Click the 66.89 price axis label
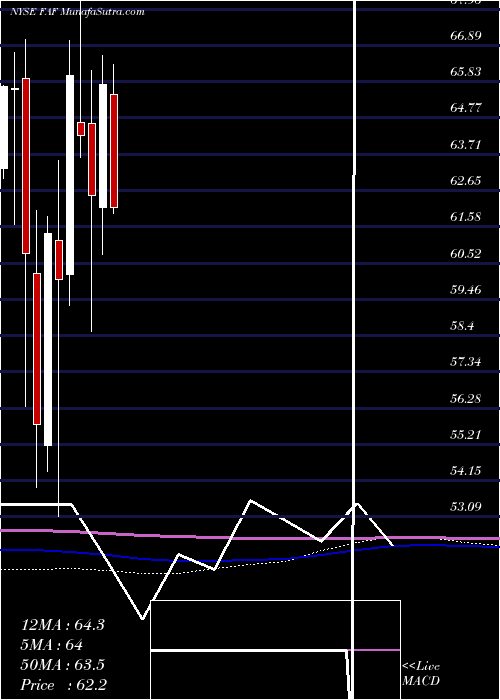Image resolution: width=500 pixels, height=700 pixels. (466, 35)
